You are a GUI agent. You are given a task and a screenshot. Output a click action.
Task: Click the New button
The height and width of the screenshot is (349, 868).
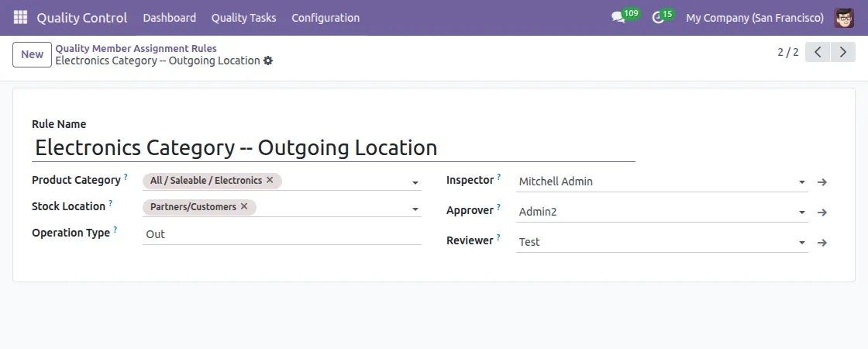coord(32,54)
